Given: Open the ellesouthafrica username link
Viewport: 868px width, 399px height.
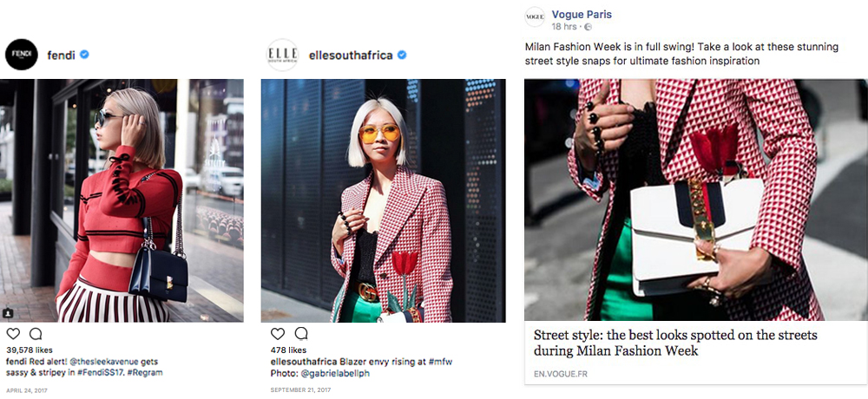Looking at the screenshot, I should (x=351, y=55).
